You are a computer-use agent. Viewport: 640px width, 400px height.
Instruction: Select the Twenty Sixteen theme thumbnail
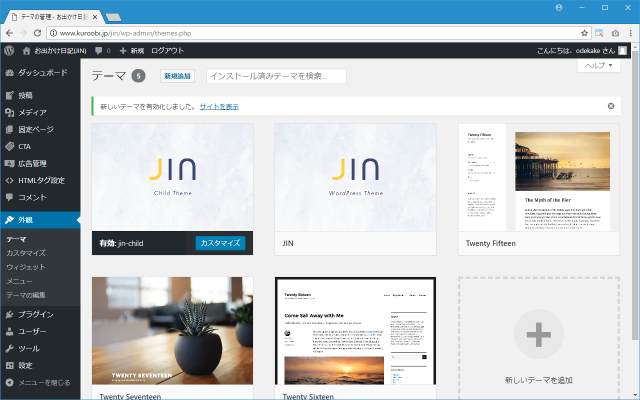[x=355, y=331]
